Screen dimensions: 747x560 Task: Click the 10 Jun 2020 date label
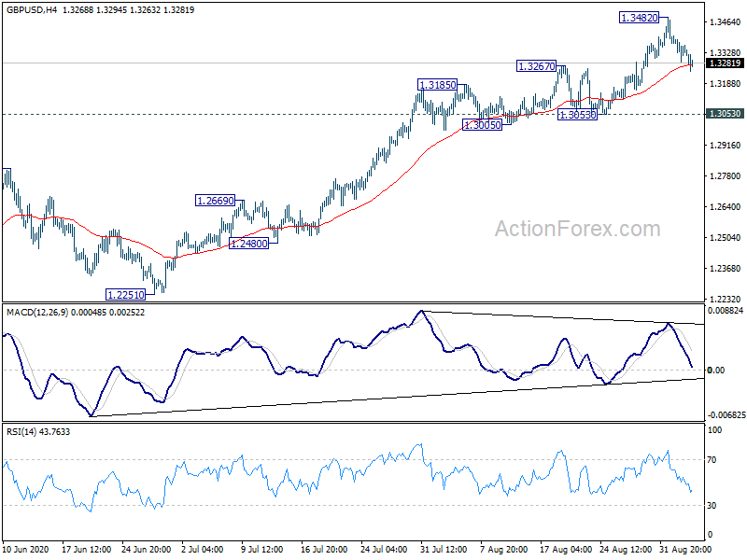tap(26, 549)
